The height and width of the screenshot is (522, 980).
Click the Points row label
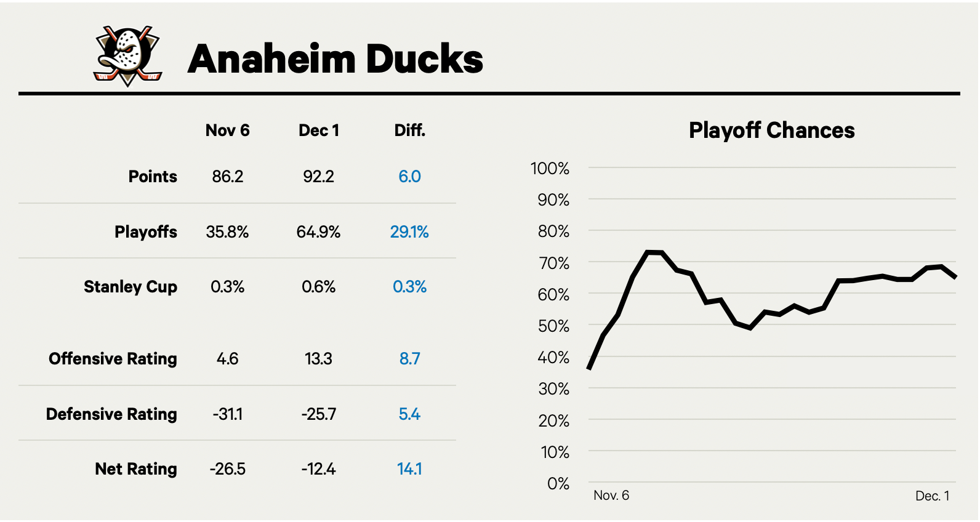pos(153,177)
